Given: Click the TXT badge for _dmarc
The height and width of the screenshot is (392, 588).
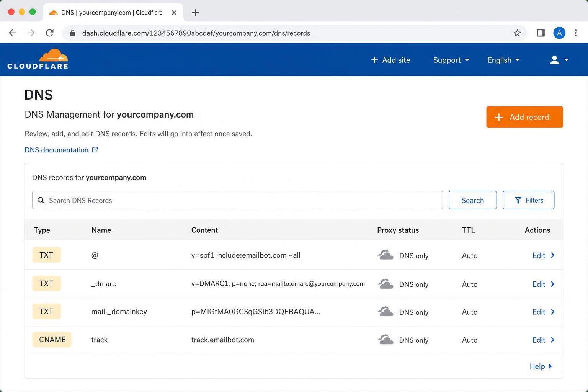Looking at the screenshot, I should (x=46, y=284).
